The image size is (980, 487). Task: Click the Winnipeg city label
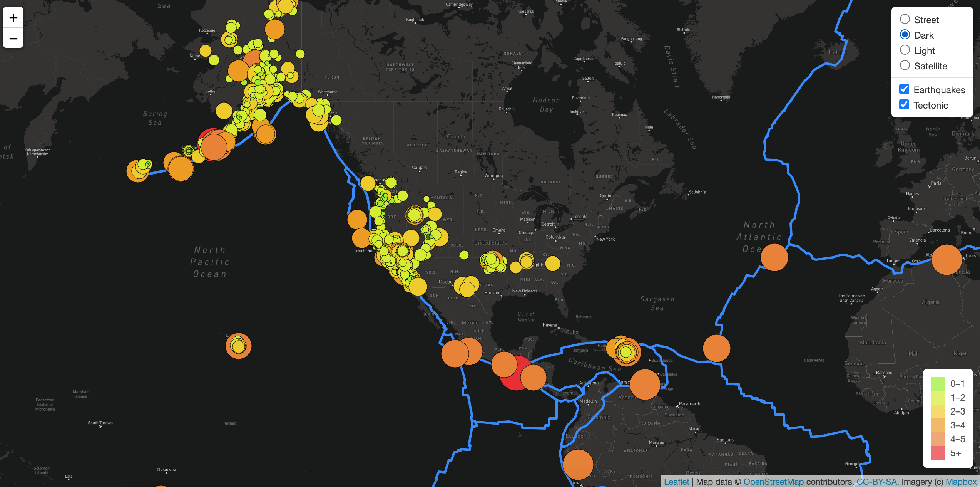click(x=493, y=176)
